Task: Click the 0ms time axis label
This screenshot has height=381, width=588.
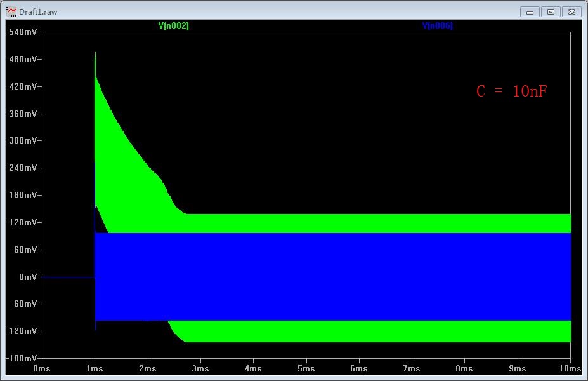Action: click(42, 368)
